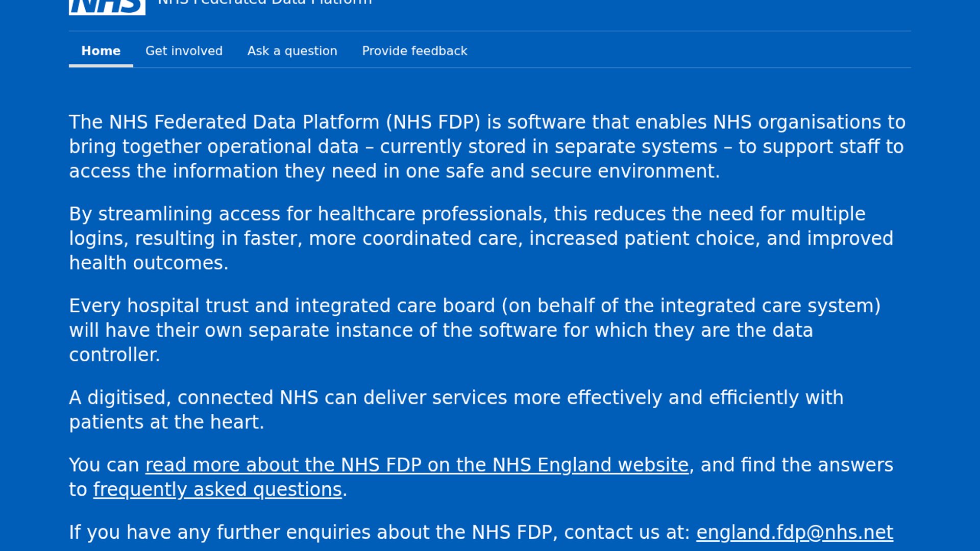The height and width of the screenshot is (551, 980).
Task: Click the 'If you have any further enquiries' text
Action: 379,532
